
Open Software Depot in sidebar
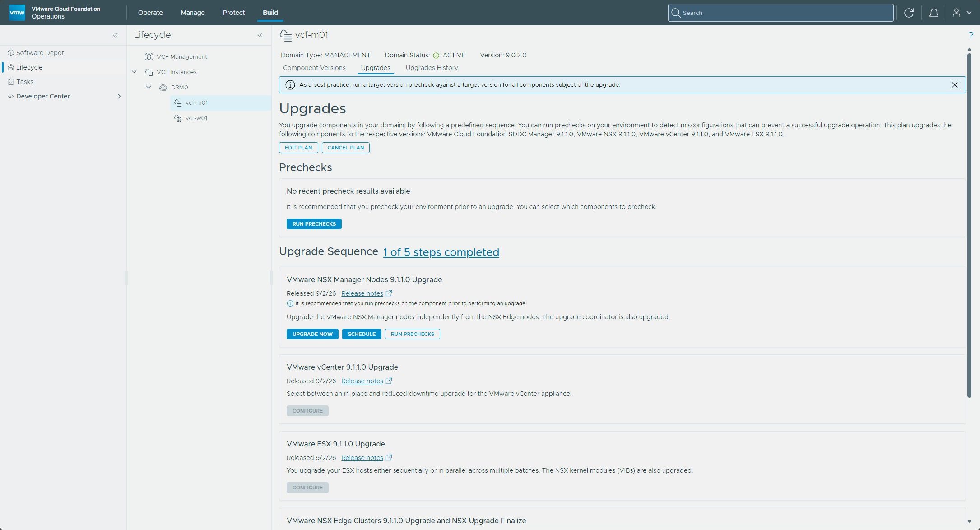tap(40, 53)
